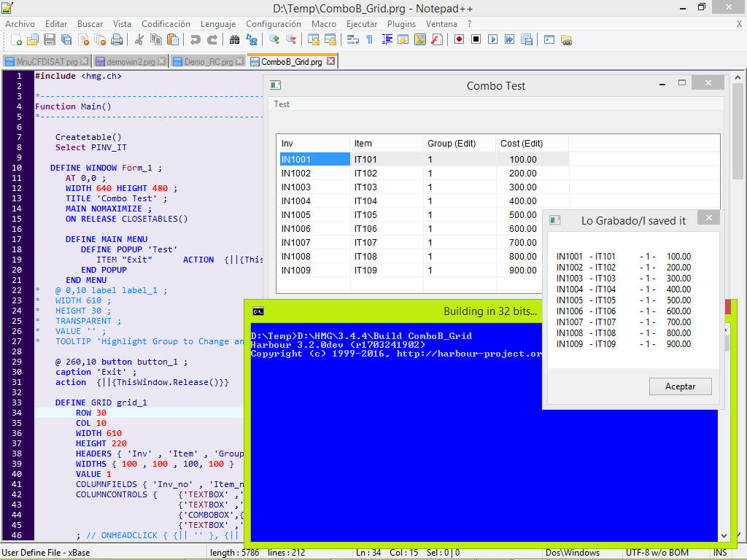Start macro recording with the red dot icon
The height and width of the screenshot is (560, 747).
[x=459, y=39]
